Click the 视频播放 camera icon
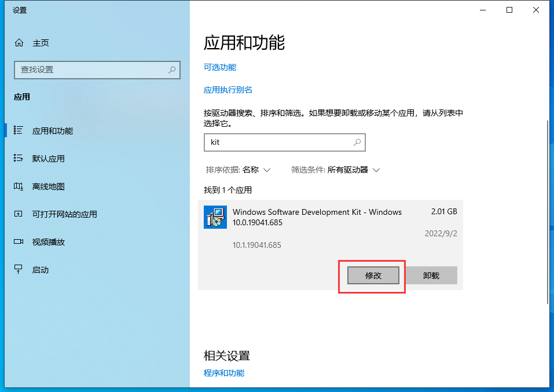This screenshot has height=392, width=554. pos(19,242)
